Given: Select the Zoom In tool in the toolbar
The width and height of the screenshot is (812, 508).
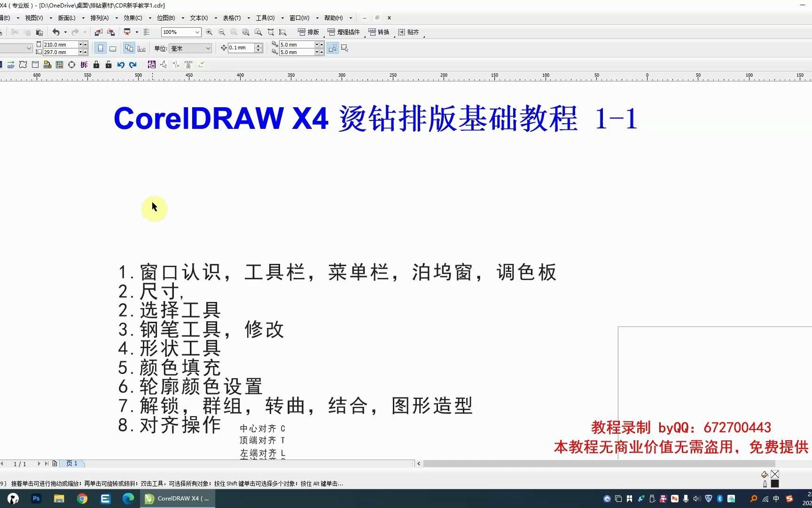Looking at the screenshot, I should pos(209,32).
